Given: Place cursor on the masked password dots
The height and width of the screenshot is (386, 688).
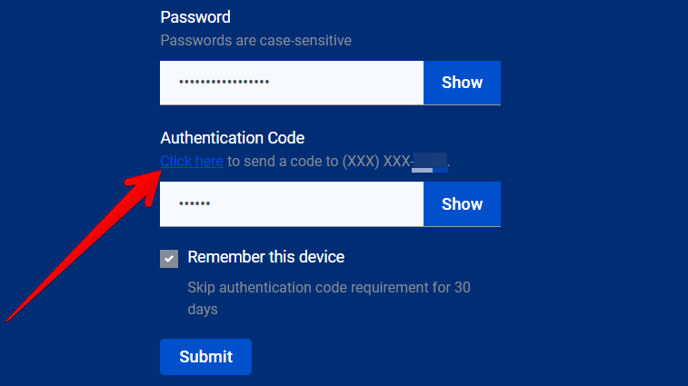Looking at the screenshot, I should pyautogui.click(x=224, y=82).
